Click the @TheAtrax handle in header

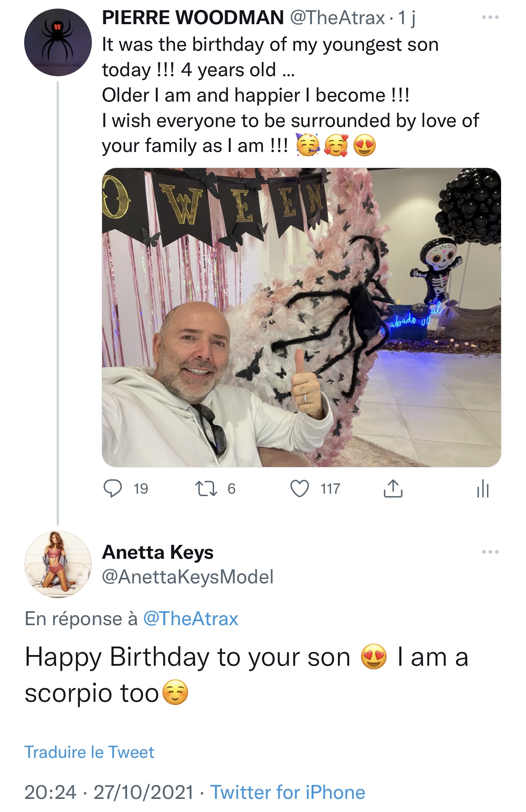click(337, 18)
